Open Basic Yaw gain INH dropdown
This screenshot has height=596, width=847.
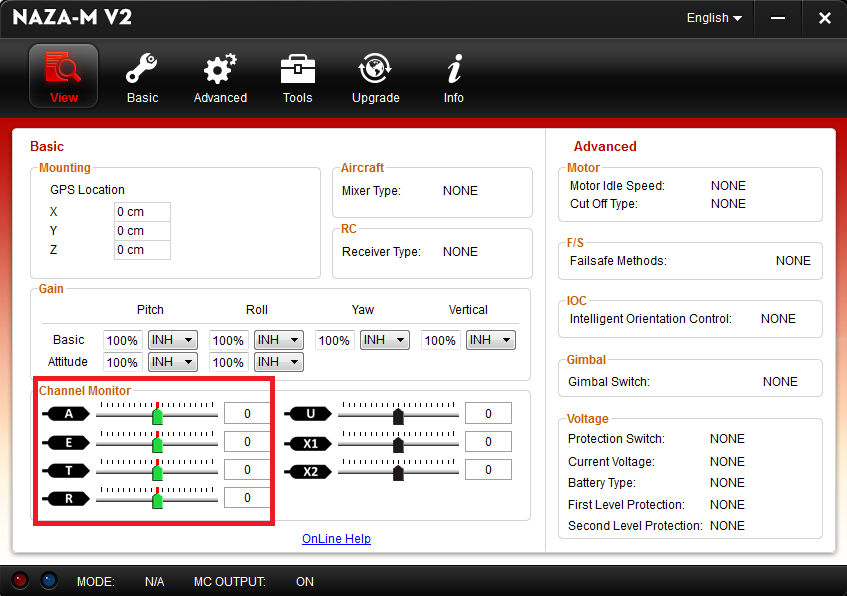(384, 340)
